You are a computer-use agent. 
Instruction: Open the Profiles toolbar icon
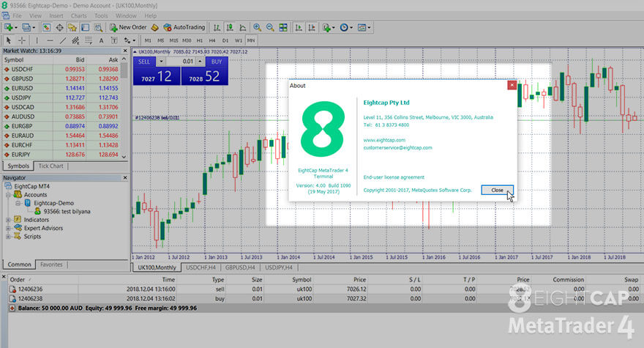26,28
